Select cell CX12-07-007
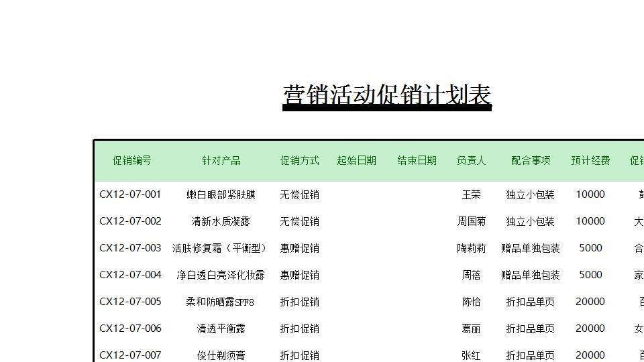Image resolution: width=644 pixels, height=362 pixels. (130, 355)
